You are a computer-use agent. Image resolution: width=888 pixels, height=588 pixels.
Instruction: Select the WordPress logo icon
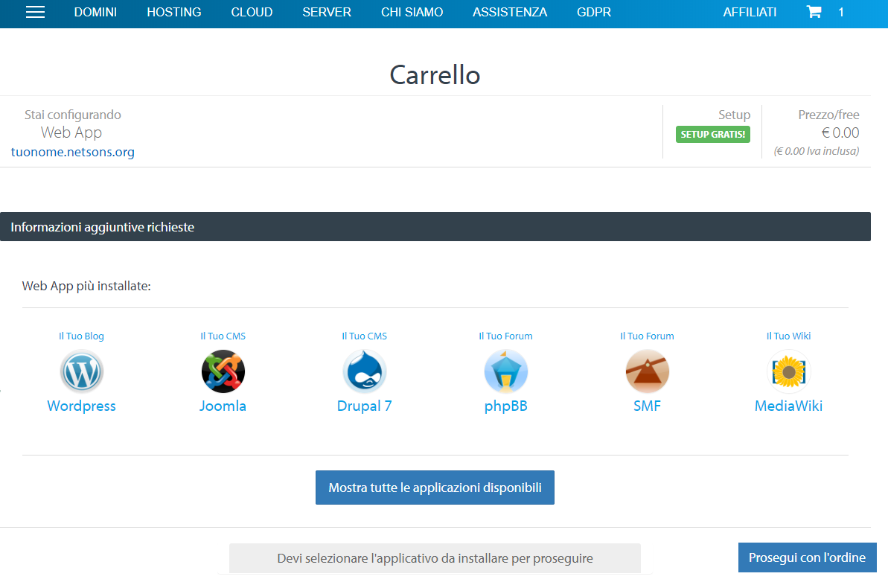coord(82,371)
